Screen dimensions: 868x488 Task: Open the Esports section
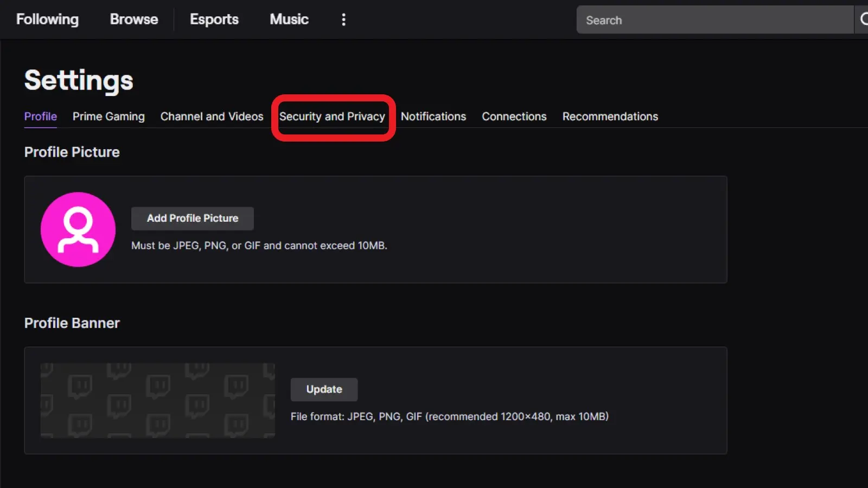[x=214, y=20]
